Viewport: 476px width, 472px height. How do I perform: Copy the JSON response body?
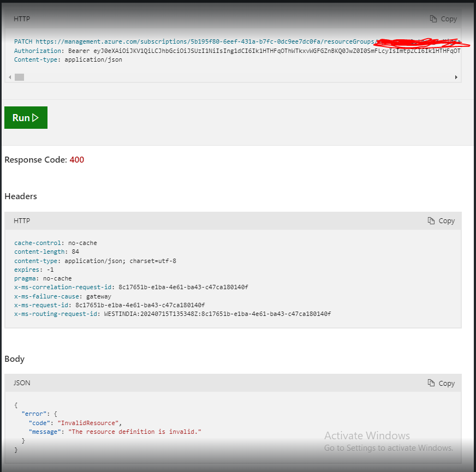[x=441, y=383]
